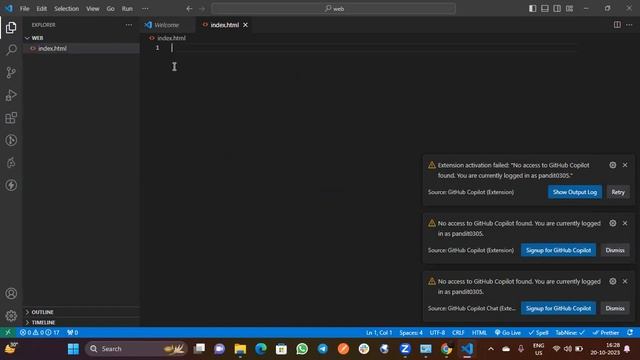Toggle the bottom panel layout icon
This screenshot has height=360, width=640.
[x=544, y=9]
